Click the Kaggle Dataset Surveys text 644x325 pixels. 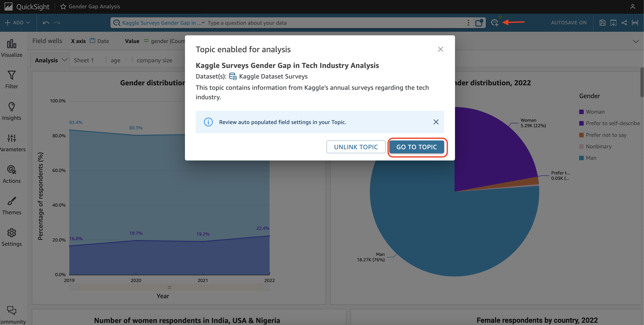(273, 76)
